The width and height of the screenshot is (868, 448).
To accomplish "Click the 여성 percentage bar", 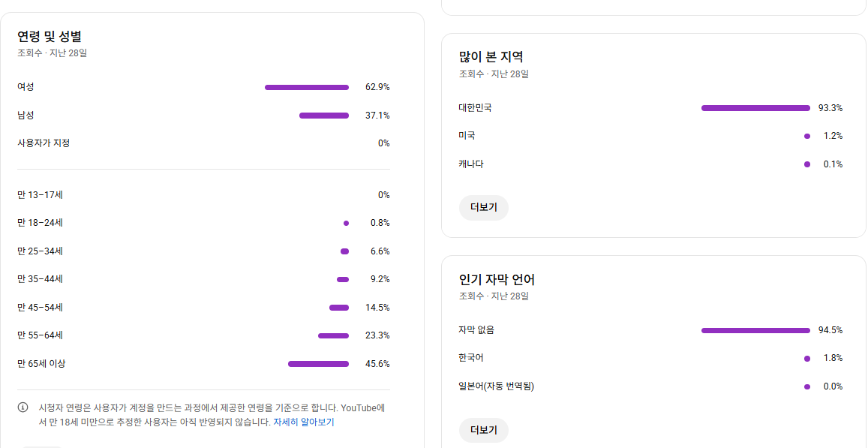I will pos(306,88).
